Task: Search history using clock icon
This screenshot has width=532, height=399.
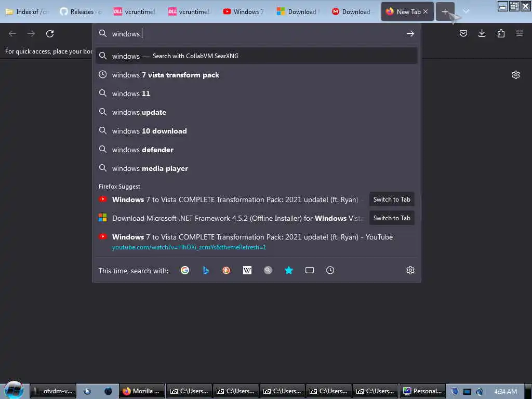Action: (x=330, y=270)
